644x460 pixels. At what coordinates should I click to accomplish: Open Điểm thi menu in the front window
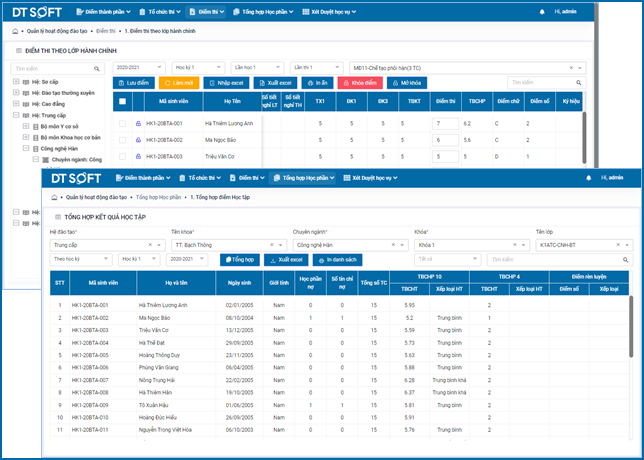click(247, 178)
